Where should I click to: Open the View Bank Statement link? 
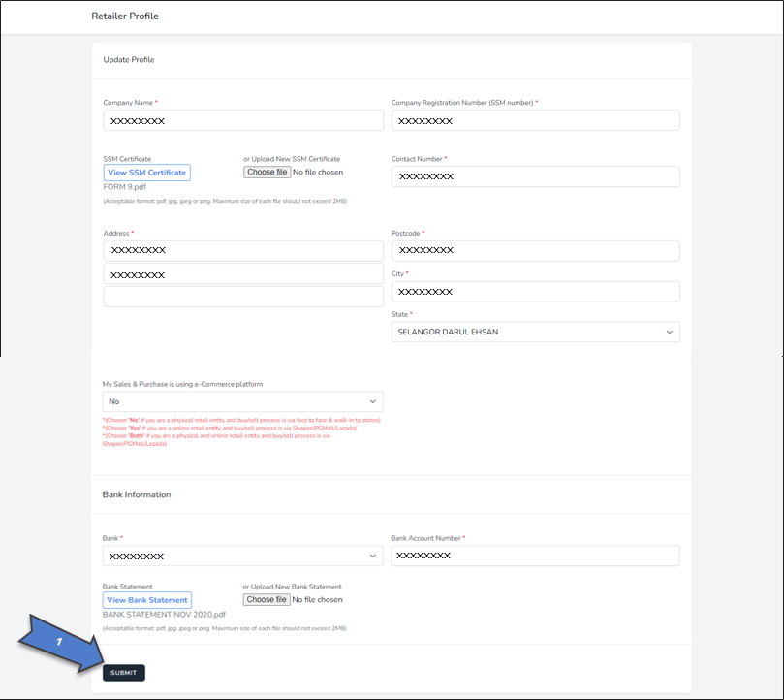click(146, 600)
